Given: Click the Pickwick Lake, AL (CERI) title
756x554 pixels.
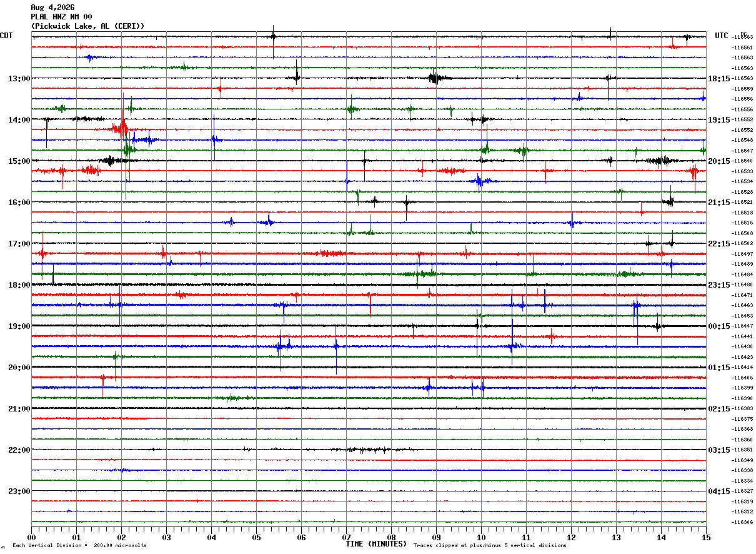Looking at the screenshot, I should [x=87, y=26].
